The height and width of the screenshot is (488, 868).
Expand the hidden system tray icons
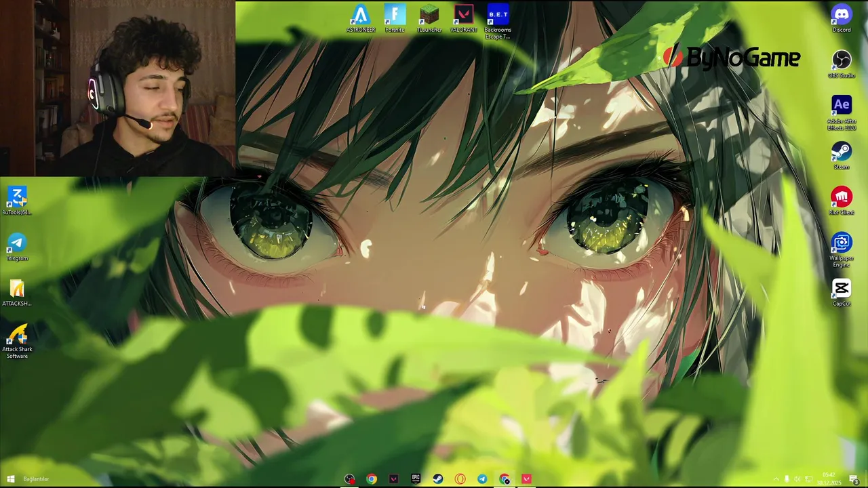tap(776, 479)
